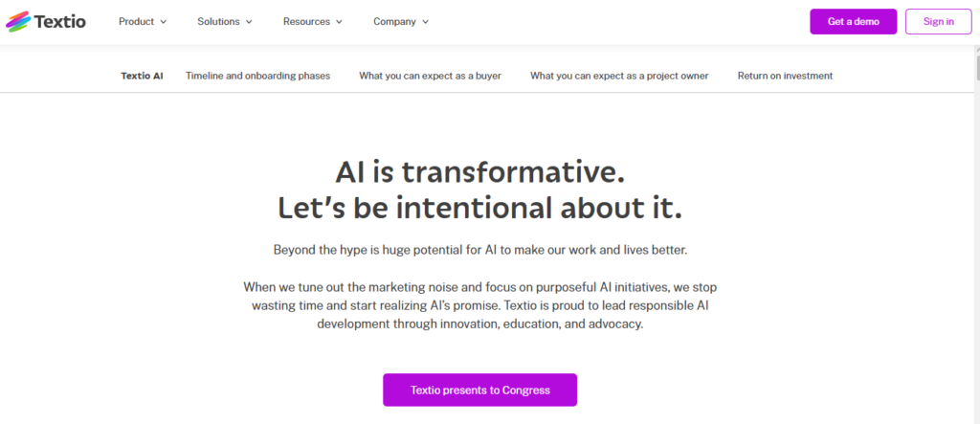
Task: Jump to Return on investment section
Action: (785, 76)
